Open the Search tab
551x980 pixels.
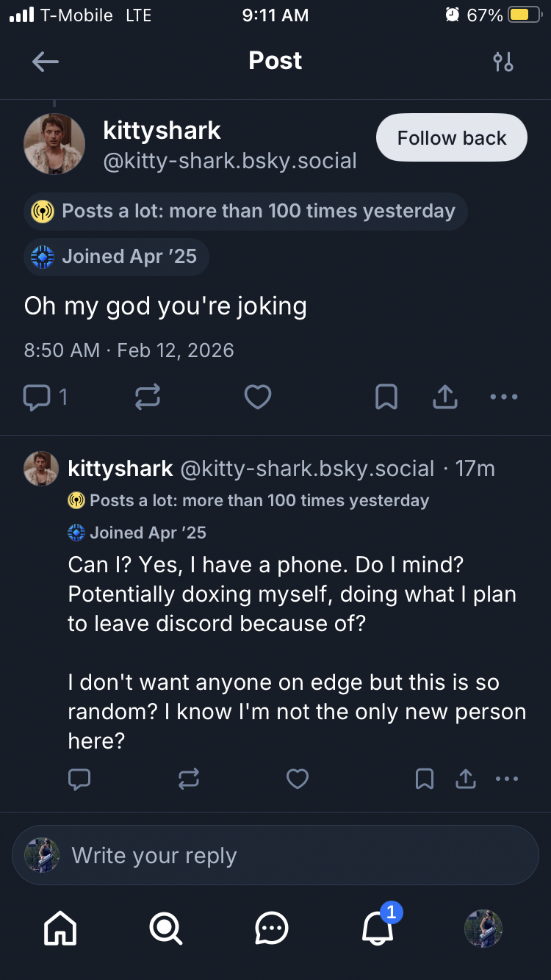point(166,929)
